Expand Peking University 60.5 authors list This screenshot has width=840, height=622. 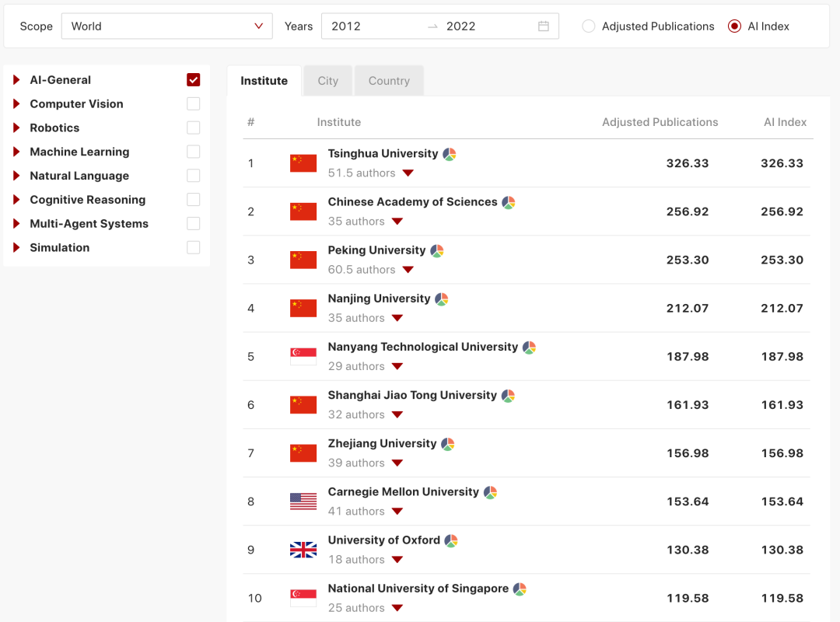[x=408, y=270]
